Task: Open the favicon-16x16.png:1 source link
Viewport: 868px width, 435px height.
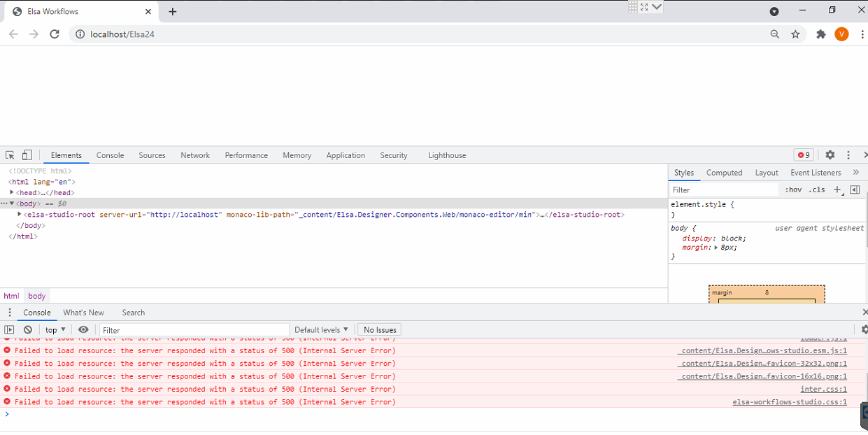Action: (762, 376)
